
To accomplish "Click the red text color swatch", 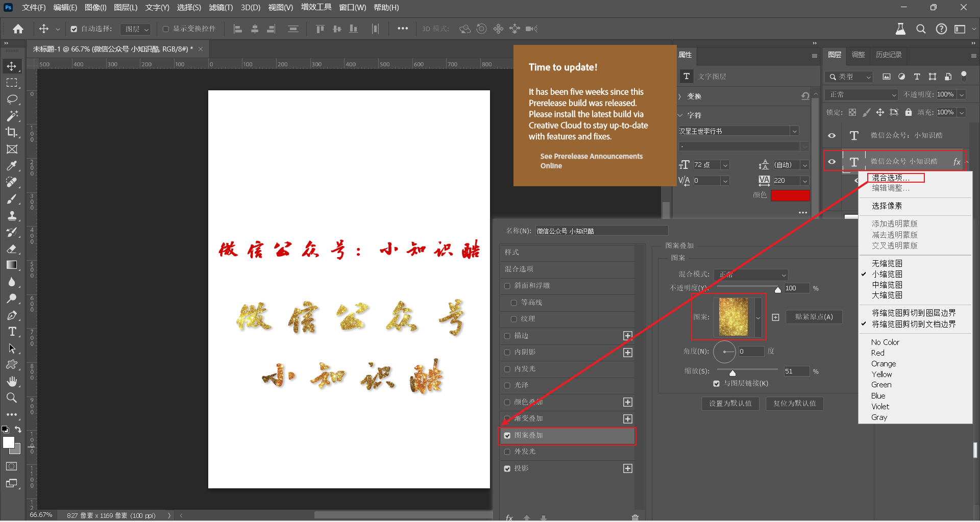I will [x=790, y=195].
